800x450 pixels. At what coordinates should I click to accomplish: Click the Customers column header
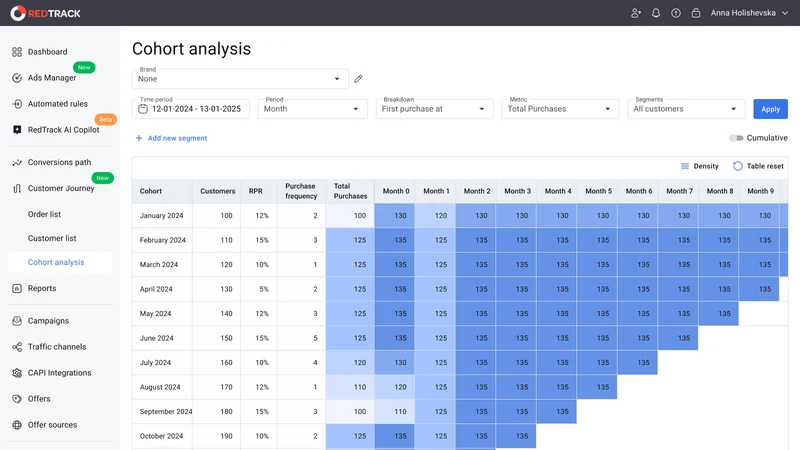(x=217, y=191)
